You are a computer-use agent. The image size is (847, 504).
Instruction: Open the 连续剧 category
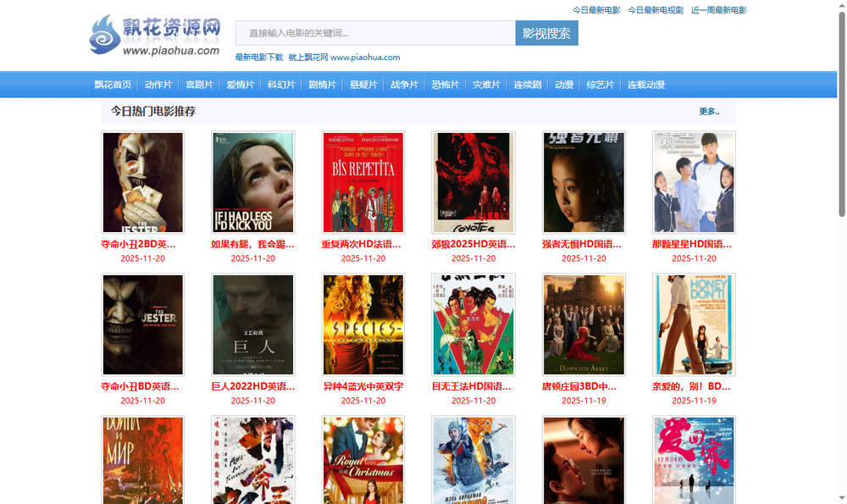(x=527, y=85)
